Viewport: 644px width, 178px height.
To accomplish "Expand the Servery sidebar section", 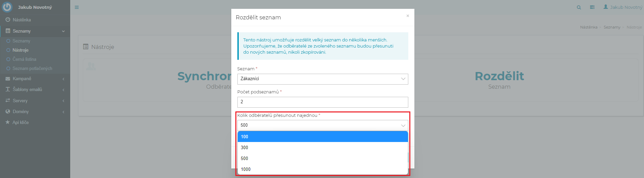I will click(20, 101).
